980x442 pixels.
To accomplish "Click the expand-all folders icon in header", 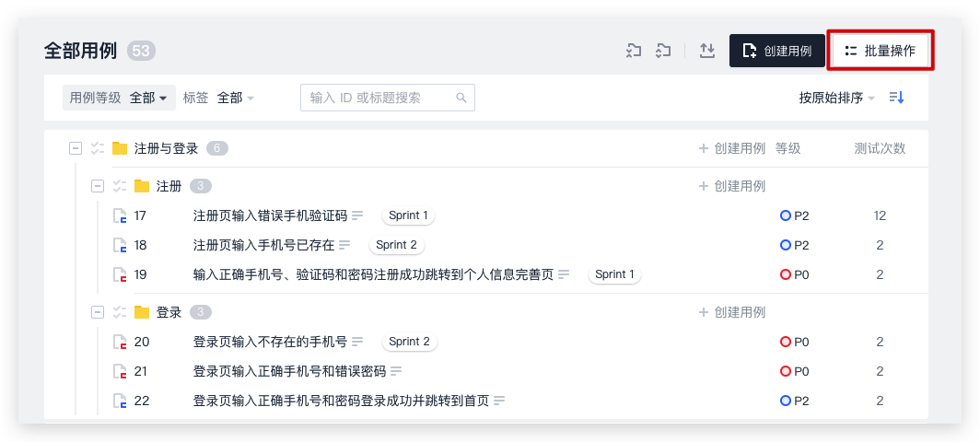I will click(x=663, y=51).
